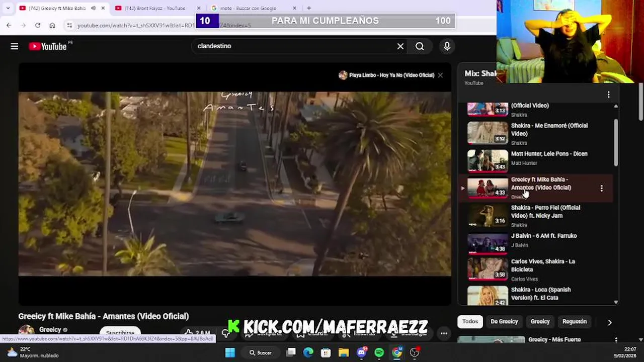Clear the search box with the X
Image resolution: width=644 pixels, height=362 pixels.
tap(400, 46)
